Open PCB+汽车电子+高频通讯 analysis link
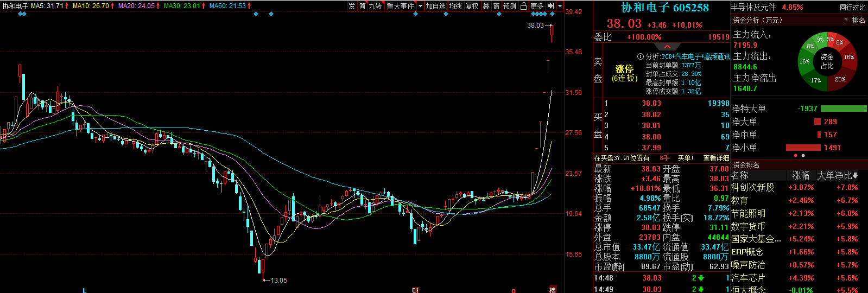The width and height of the screenshot is (868, 293). point(696,56)
